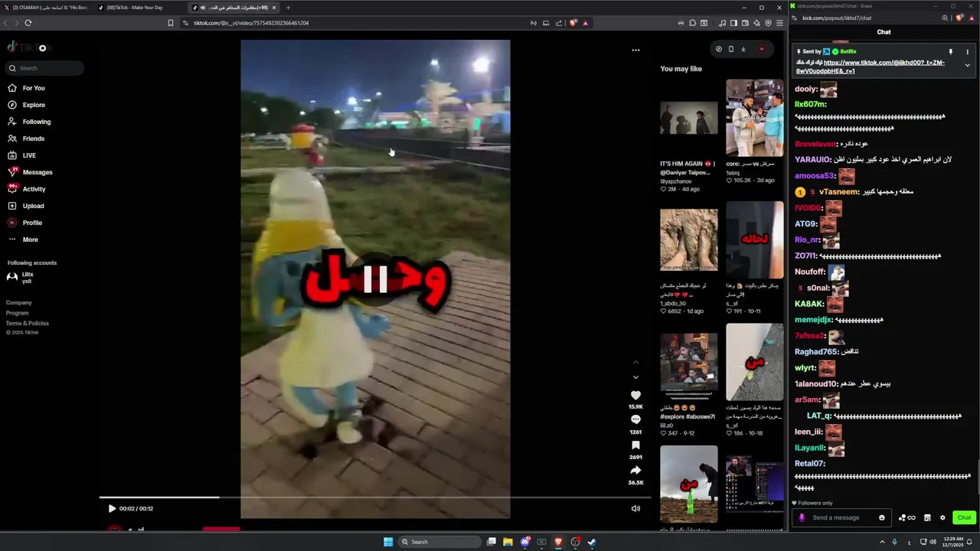Open Brave Shields in the TikTok window
The width and height of the screenshot is (980, 551).
(573, 23)
